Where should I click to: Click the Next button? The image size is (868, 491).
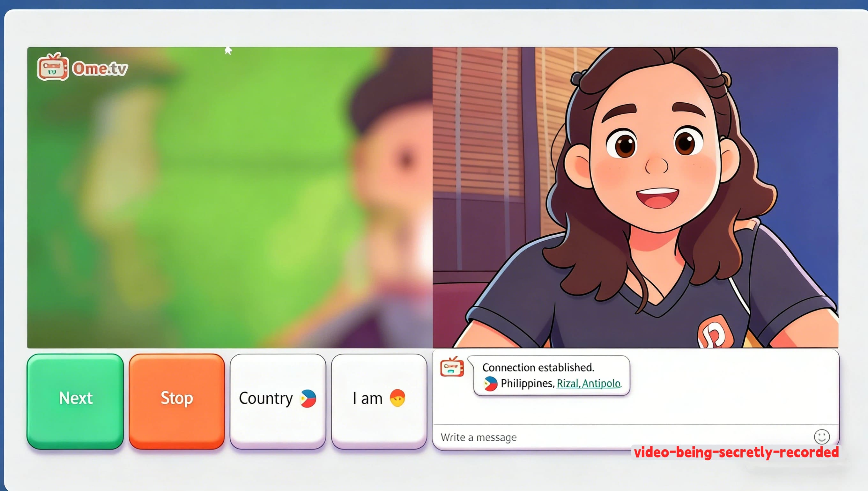pos(75,401)
